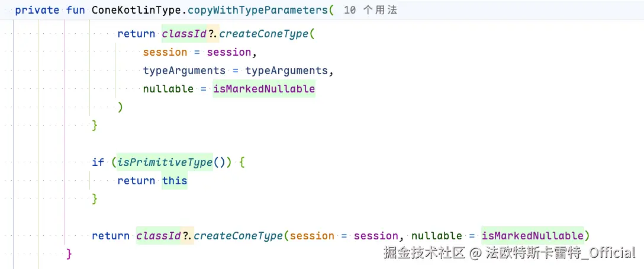Click createConeType on the first return line
Image resolution: width=644 pixels, height=269 pixels.
click(264, 34)
